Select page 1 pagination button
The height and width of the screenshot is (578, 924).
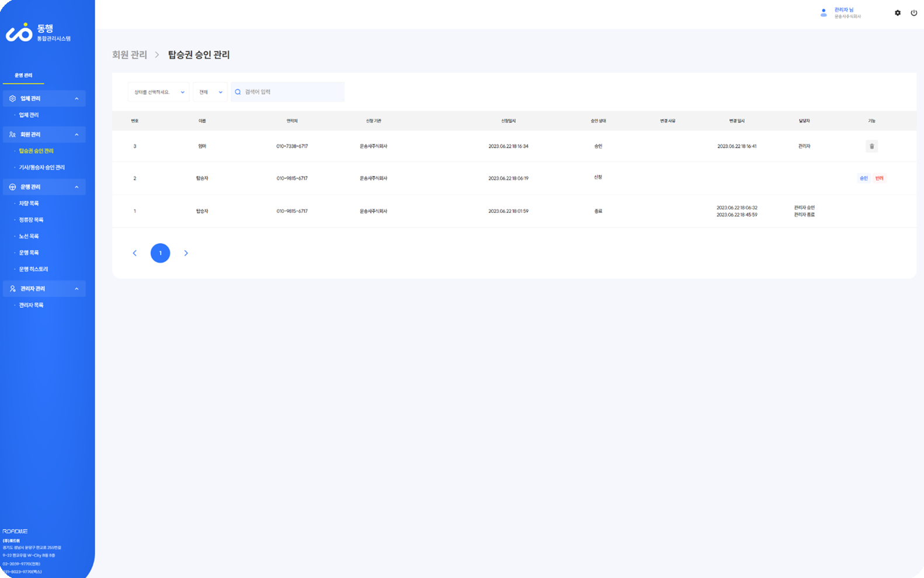[x=160, y=253]
